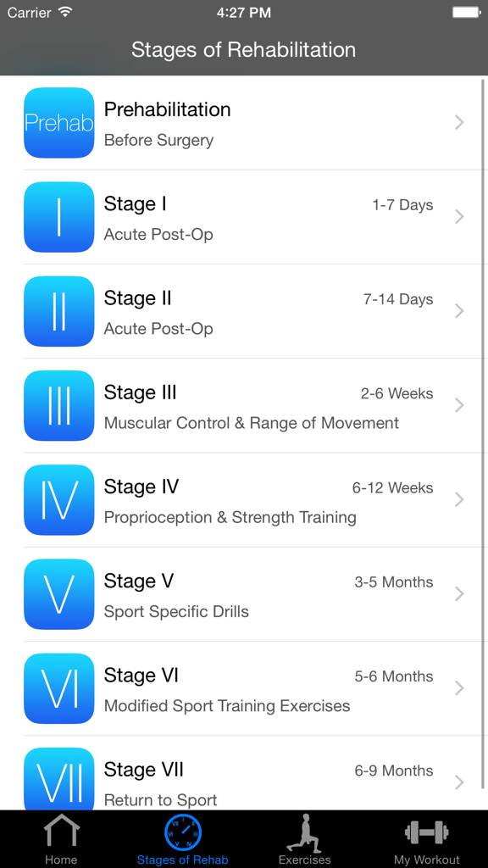Viewport: 488px width, 868px height.
Task: Tap the Stage V roman numeral icon
Action: click(58, 593)
